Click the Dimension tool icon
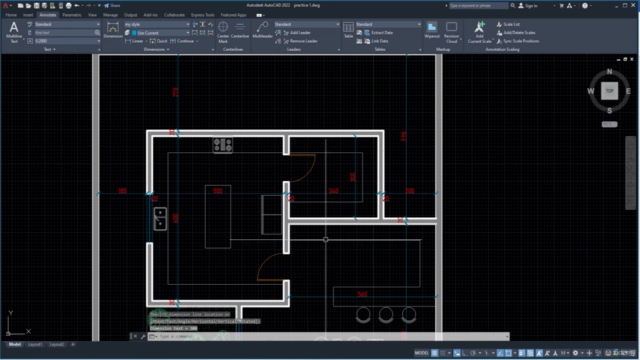640x360 pixels. click(x=113, y=27)
